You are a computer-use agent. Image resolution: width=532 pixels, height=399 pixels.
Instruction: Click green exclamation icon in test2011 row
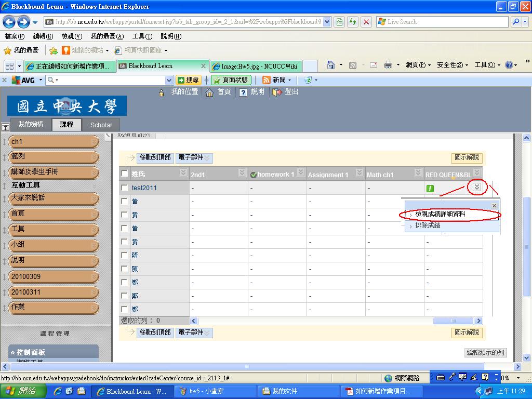click(430, 188)
